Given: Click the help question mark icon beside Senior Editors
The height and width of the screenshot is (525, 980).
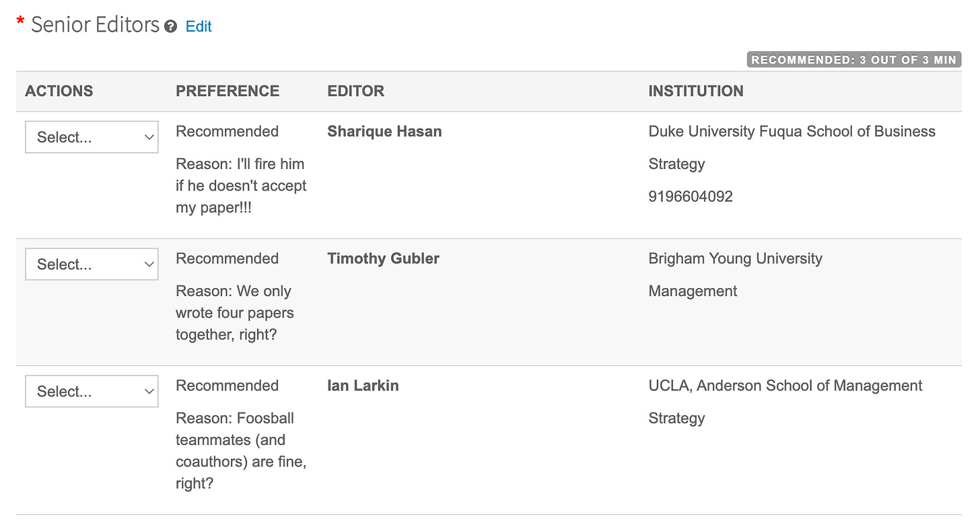Looking at the screenshot, I should pyautogui.click(x=171, y=27).
